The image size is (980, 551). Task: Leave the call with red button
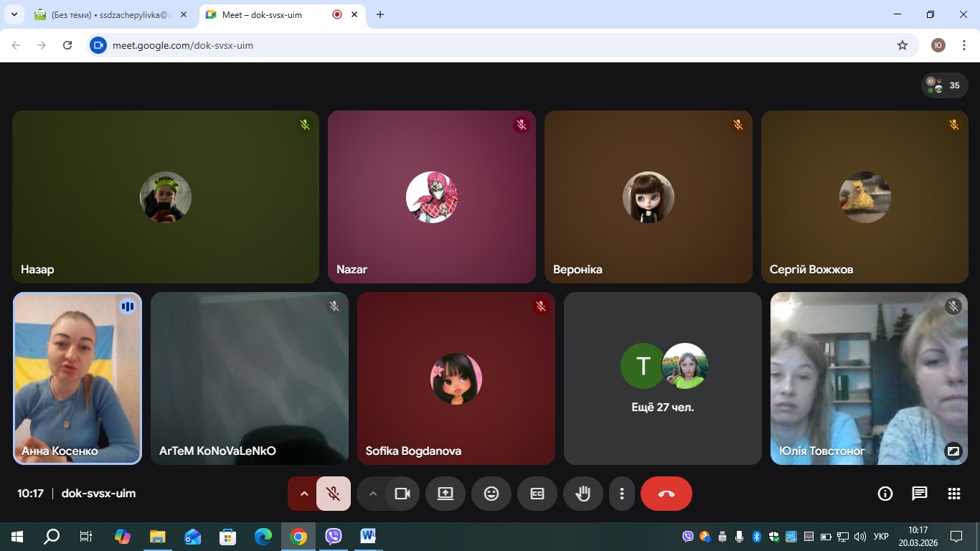pyautogui.click(x=666, y=494)
